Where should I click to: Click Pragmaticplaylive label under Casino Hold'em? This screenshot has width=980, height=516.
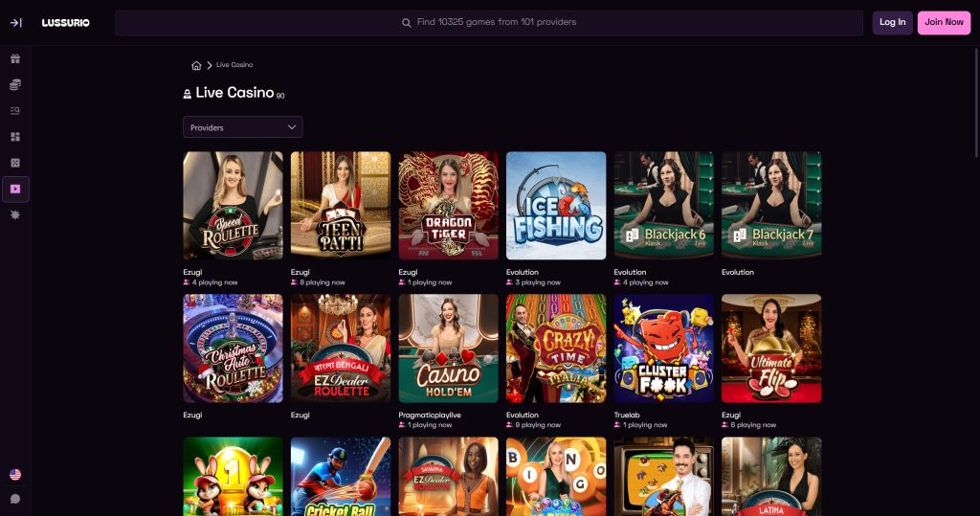pyautogui.click(x=430, y=415)
